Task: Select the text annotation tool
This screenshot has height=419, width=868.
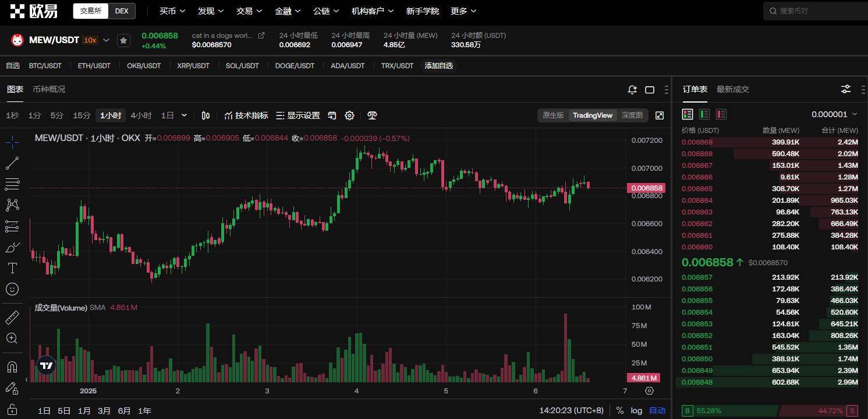Action: 12,268
